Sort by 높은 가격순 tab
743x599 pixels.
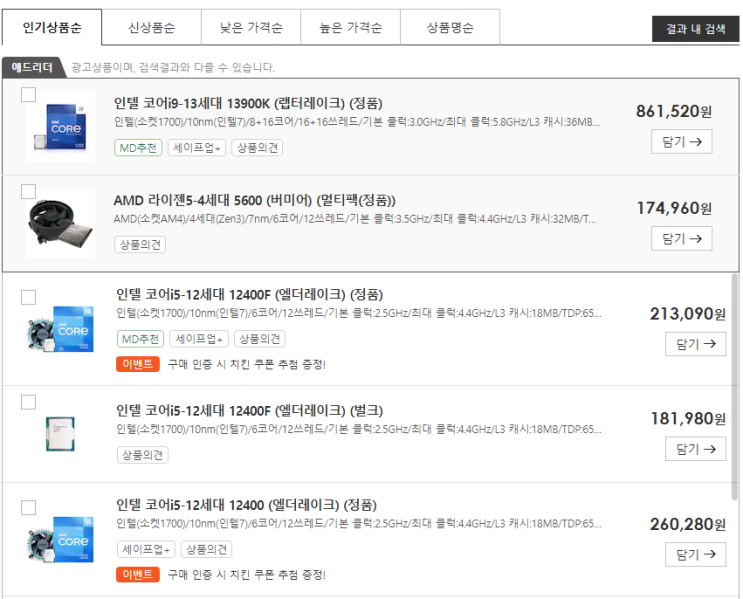(351, 27)
